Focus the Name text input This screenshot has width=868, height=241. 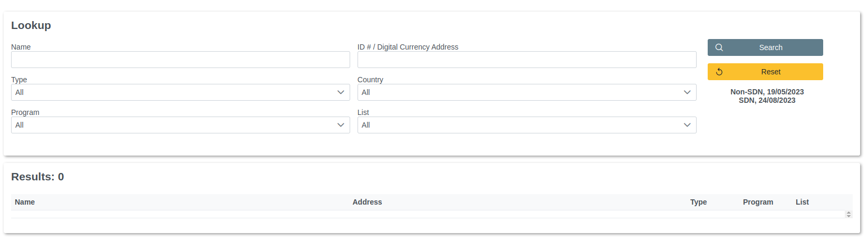click(x=180, y=60)
